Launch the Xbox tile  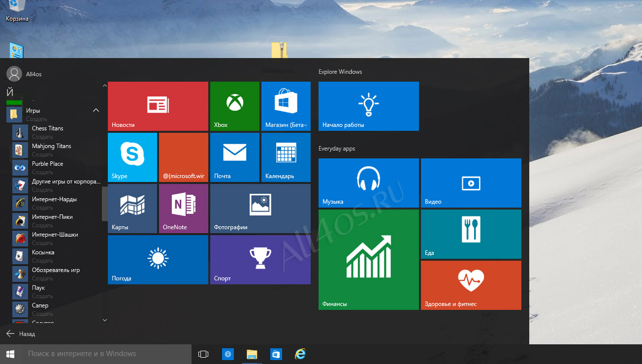[235, 106]
